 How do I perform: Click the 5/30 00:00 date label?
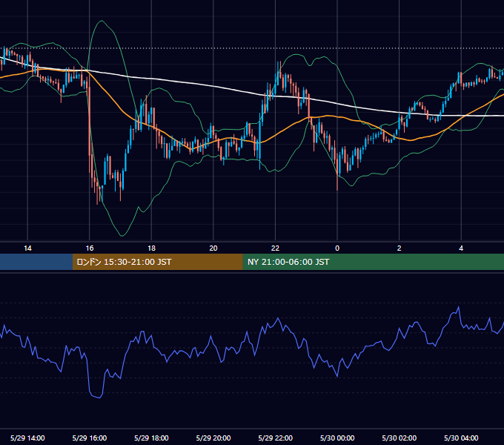337,438
